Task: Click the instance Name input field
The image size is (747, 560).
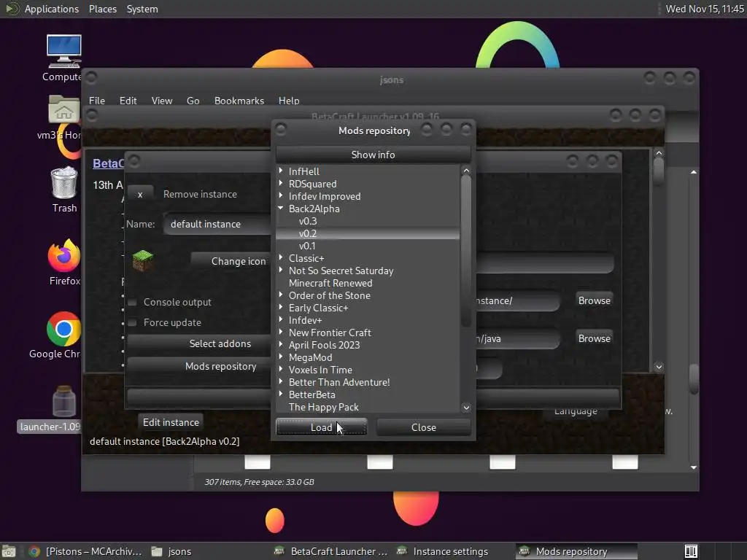Action: point(217,224)
